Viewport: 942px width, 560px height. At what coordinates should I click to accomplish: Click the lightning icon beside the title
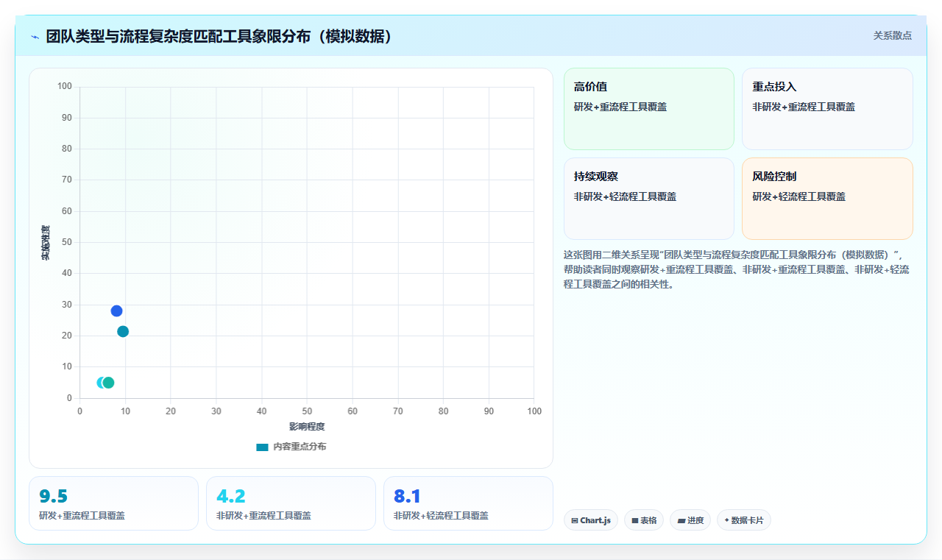pos(35,37)
